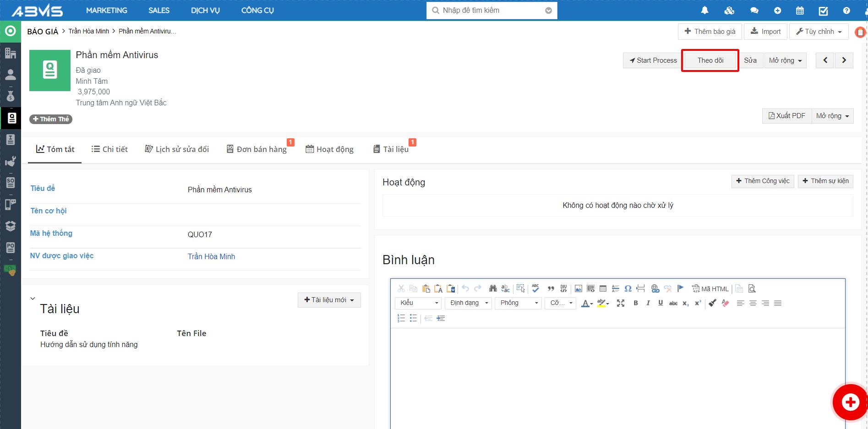Open the notifications bell icon
The width and height of the screenshot is (868, 429).
coord(704,11)
